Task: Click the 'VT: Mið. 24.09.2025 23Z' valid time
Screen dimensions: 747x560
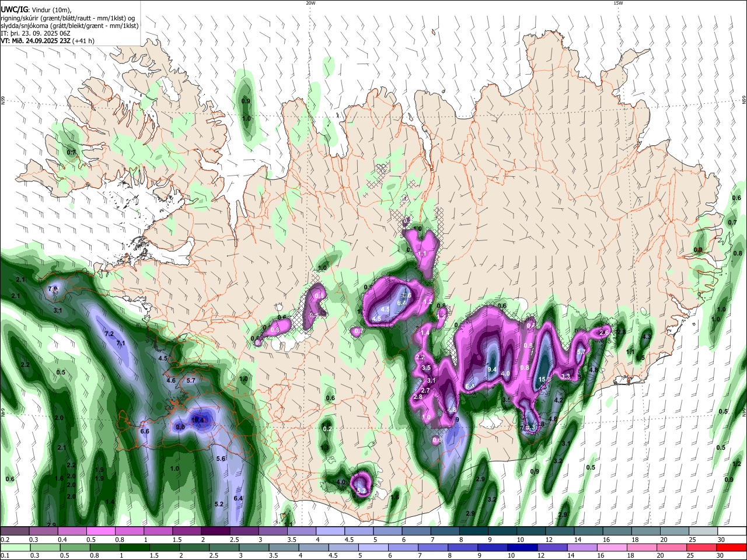Action: pyautogui.click(x=36, y=41)
